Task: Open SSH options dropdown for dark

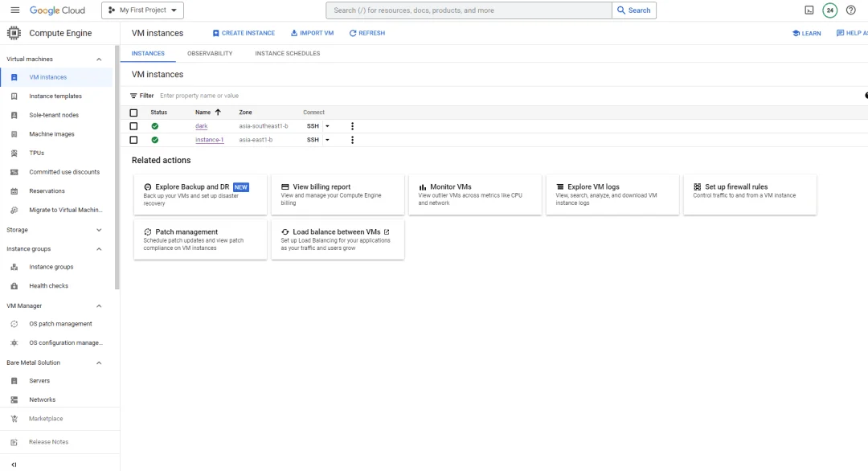Action: 327,126
